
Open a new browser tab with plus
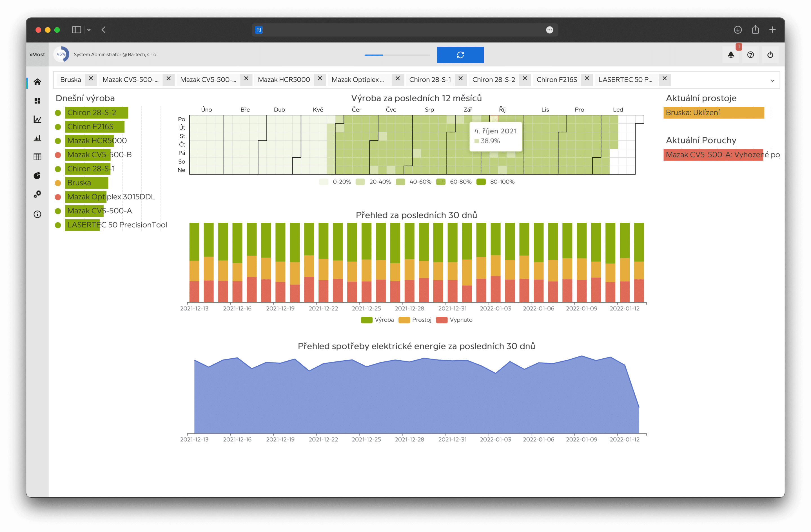(x=772, y=30)
